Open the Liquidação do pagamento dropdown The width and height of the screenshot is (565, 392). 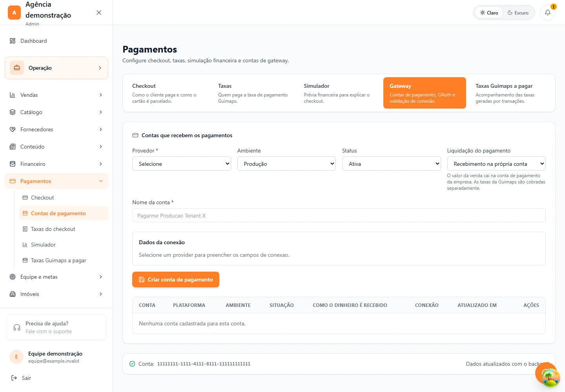point(496,164)
